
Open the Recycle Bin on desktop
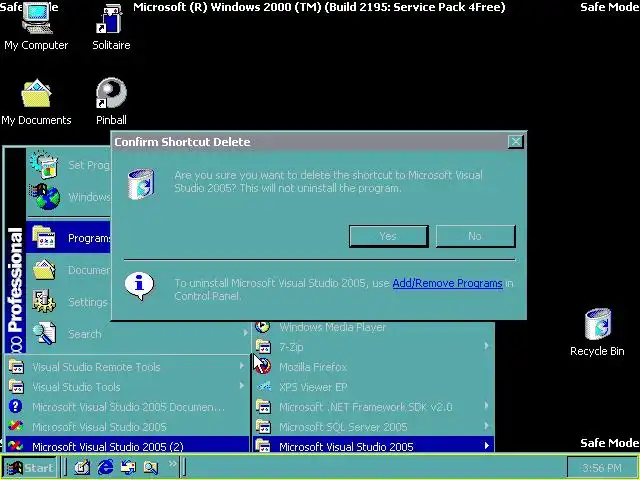tap(597, 333)
